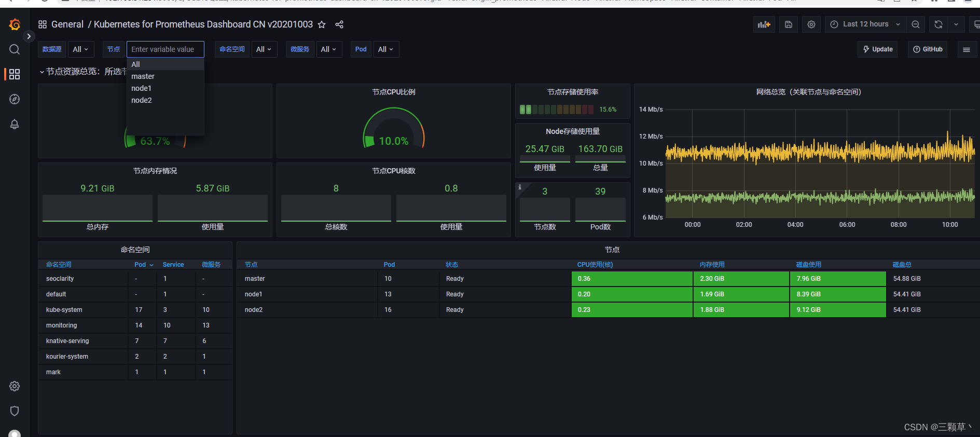Refresh the dashboard

pos(938,24)
